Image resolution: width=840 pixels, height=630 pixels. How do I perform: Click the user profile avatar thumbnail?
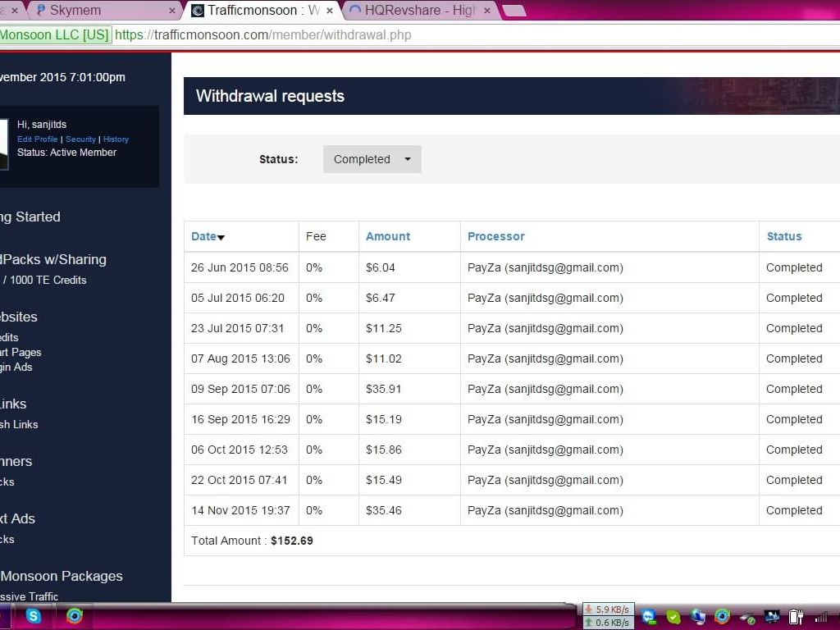tap(3, 144)
